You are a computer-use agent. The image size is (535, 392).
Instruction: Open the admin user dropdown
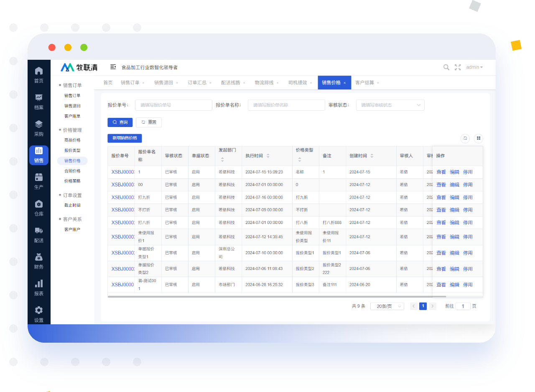474,67
